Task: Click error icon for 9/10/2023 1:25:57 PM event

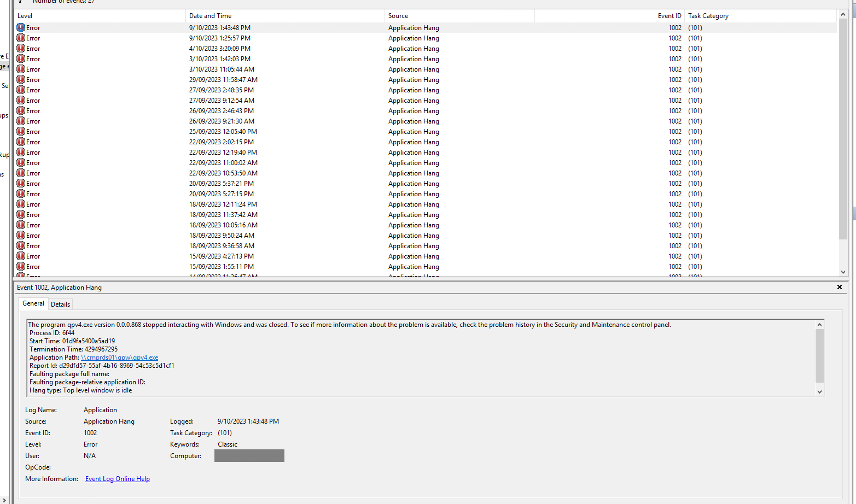Action: click(21, 38)
